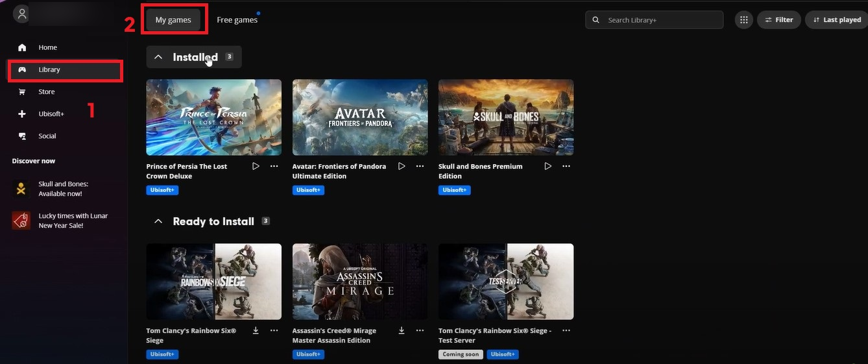
Task: Open Store label in the sidebar
Action: (x=47, y=91)
